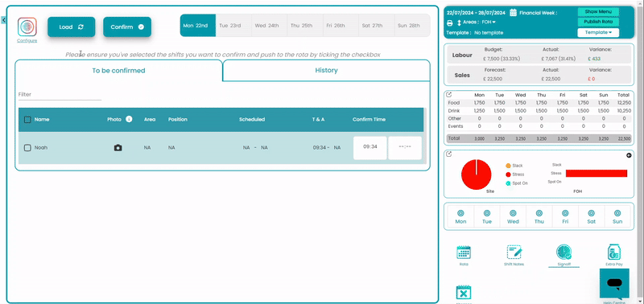
Task: Open the Areas FOH dropdown
Action: [x=489, y=23]
